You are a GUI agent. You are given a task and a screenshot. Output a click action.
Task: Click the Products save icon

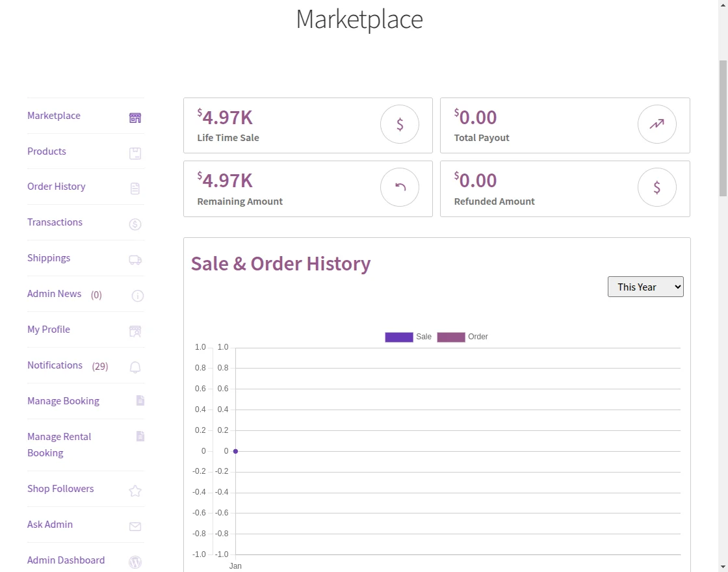135,153
